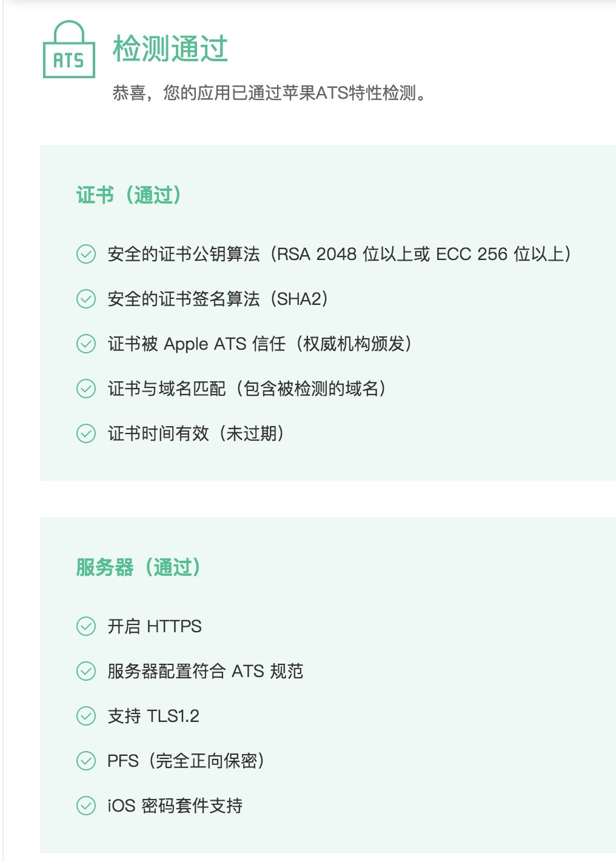Click check icon beside 服务器配置符合 ATS 规范

coord(86,671)
